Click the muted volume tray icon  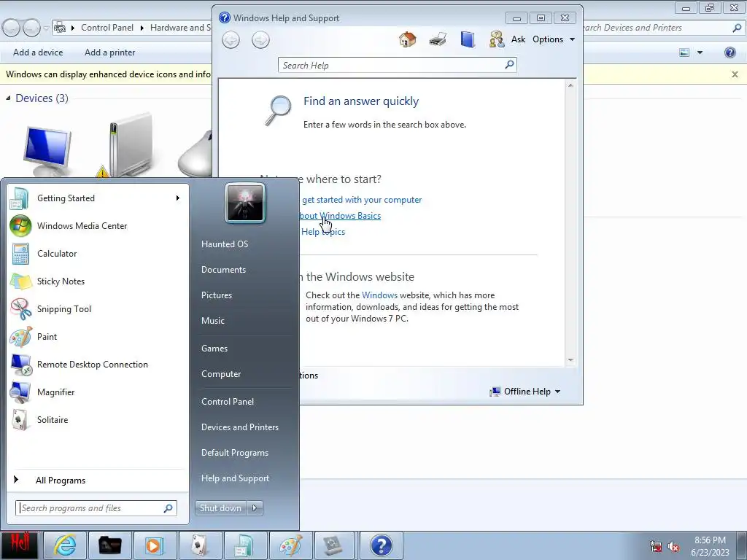click(673, 547)
